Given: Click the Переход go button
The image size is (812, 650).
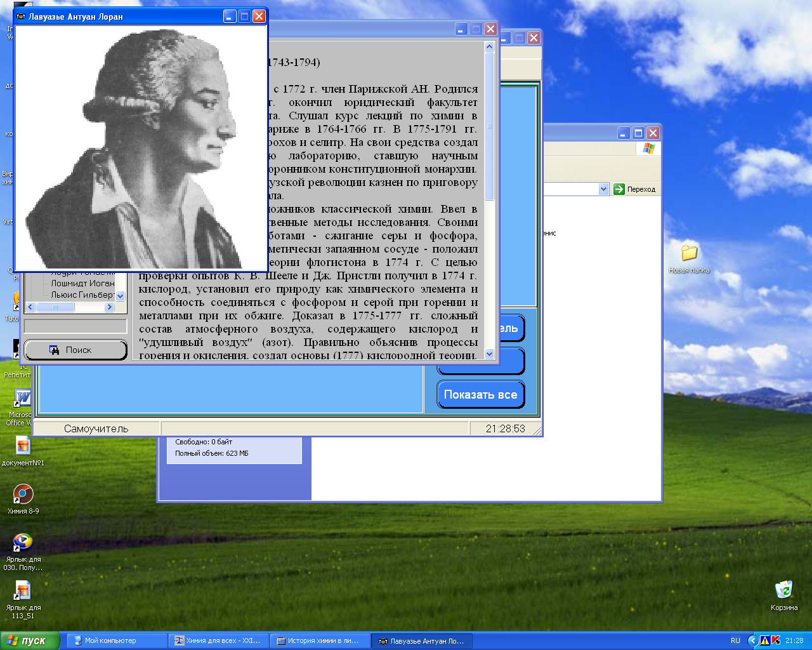Looking at the screenshot, I should click(635, 189).
